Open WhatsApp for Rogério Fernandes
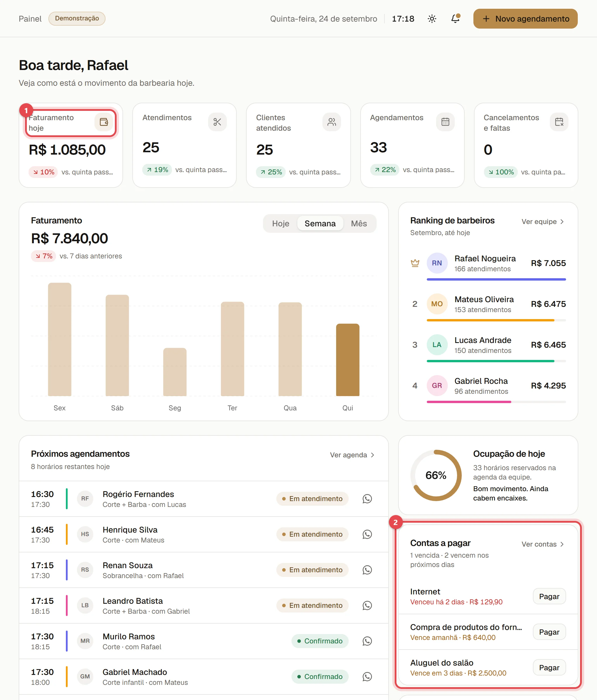The width and height of the screenshot is (597, 700). coord(367,499)
